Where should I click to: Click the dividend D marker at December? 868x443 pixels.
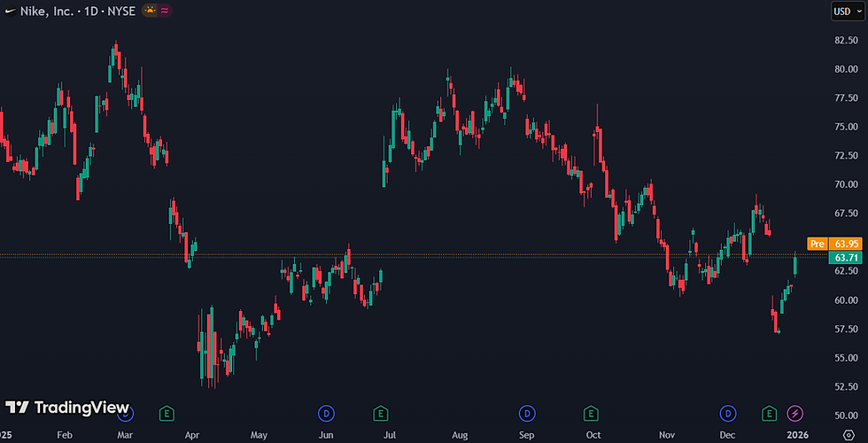point(727,413)
